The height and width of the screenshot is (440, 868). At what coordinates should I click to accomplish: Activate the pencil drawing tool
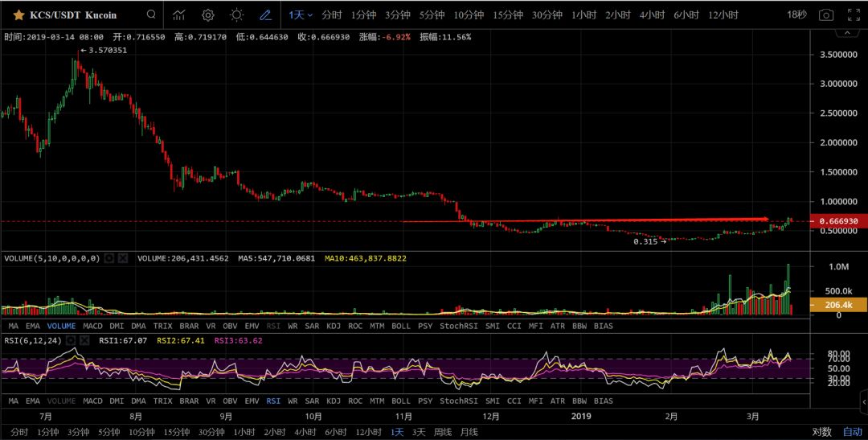click(x=265, y=15)
